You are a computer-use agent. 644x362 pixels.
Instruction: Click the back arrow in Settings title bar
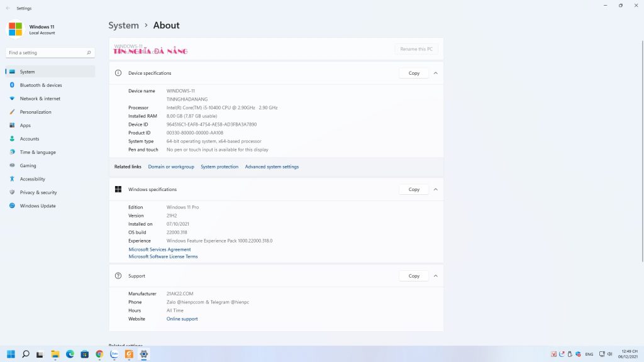click(8, 8)
